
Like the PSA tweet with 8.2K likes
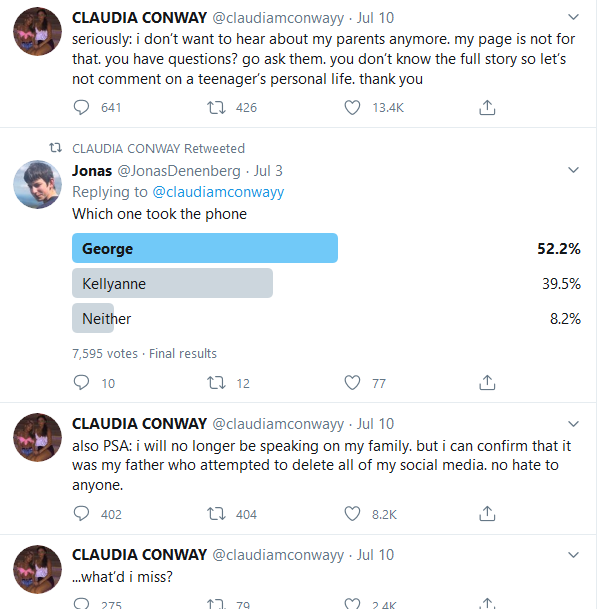[x=352, y=514]
